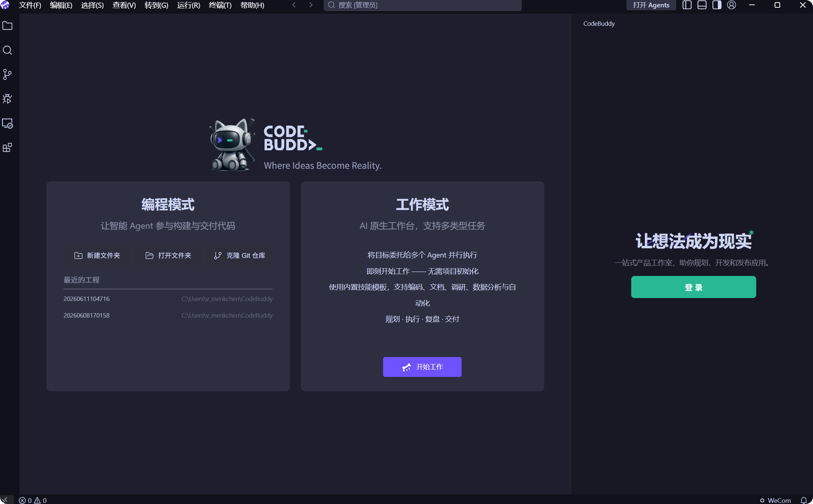Click 让想法成为现实 headline
This screenshot has height=504, width=813.
694,241
